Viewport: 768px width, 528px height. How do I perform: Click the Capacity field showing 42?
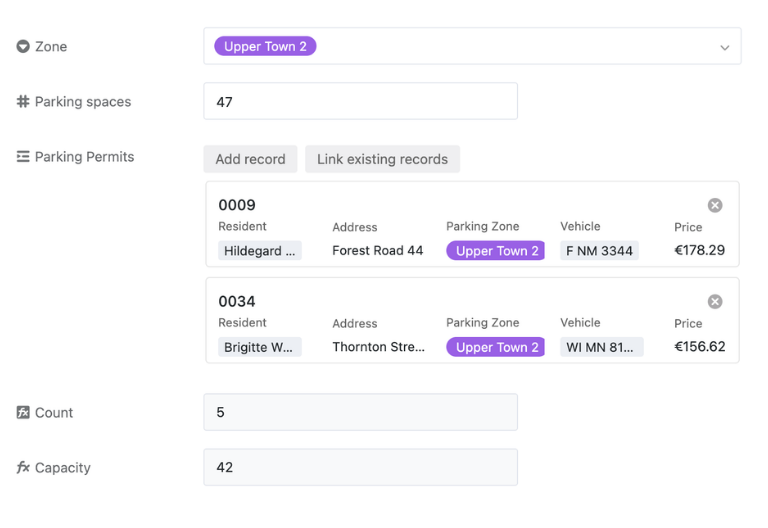[360, 467]
